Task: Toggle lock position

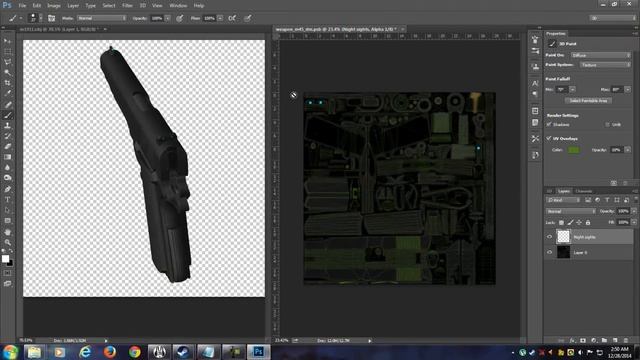Action: 579,222
